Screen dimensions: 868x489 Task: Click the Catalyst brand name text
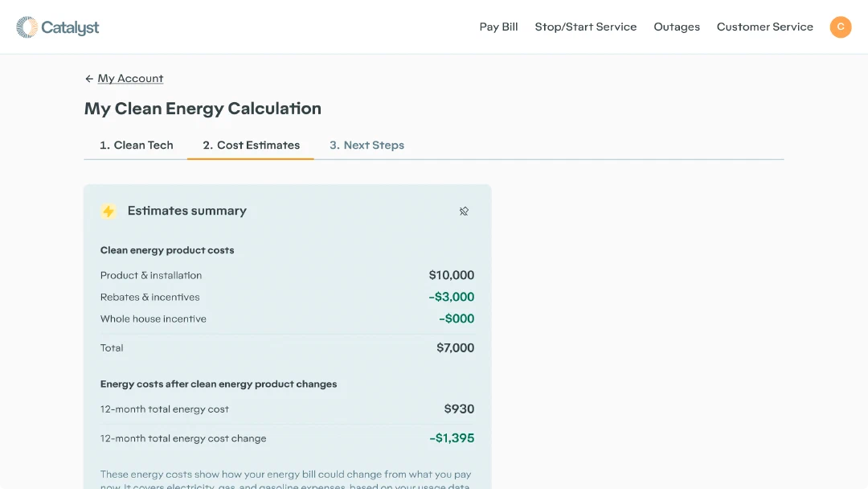[70, 27]
